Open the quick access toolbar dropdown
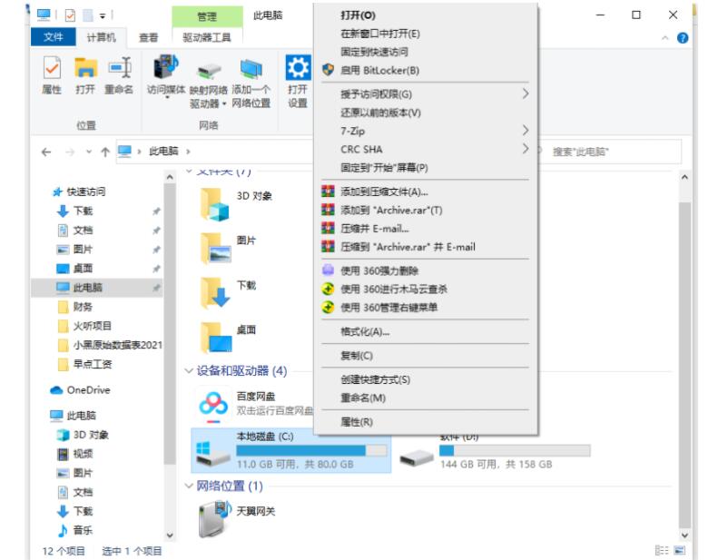 coord(103,16)
